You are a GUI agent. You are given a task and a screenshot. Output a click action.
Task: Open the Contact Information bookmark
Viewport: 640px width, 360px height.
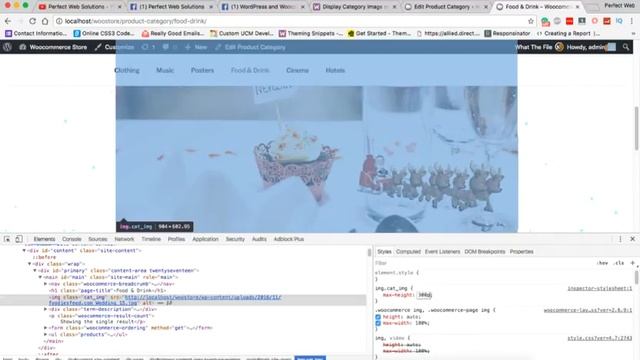pos(36,33)
